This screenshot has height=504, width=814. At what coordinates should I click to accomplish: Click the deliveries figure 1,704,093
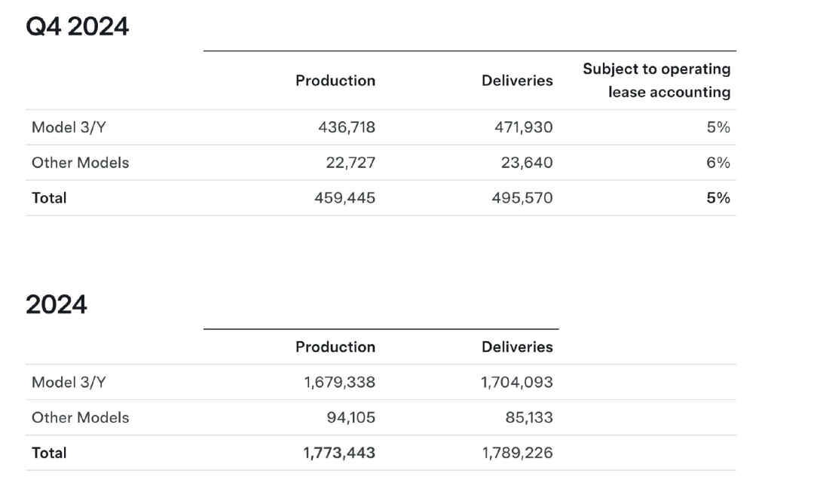pyautogui.click(x=516, y=382)
